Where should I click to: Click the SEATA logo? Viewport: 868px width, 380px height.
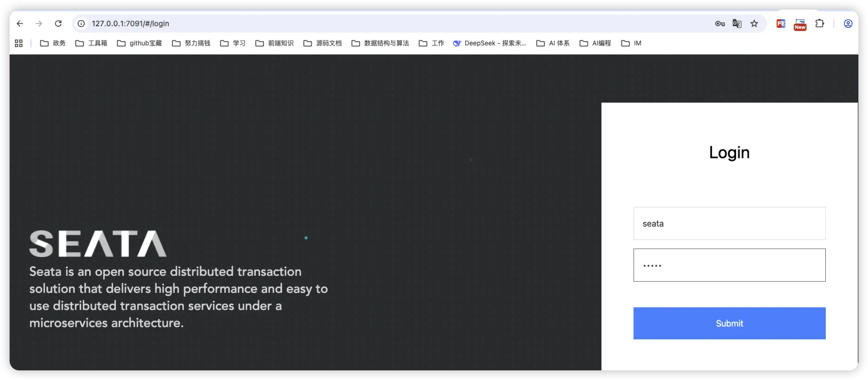[x=98, y=244]
